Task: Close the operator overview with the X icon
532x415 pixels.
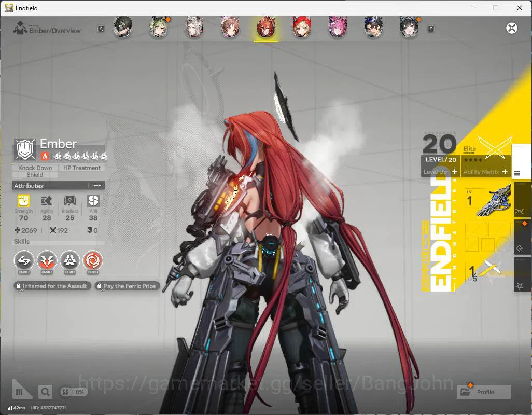Action: click(512, 28)
